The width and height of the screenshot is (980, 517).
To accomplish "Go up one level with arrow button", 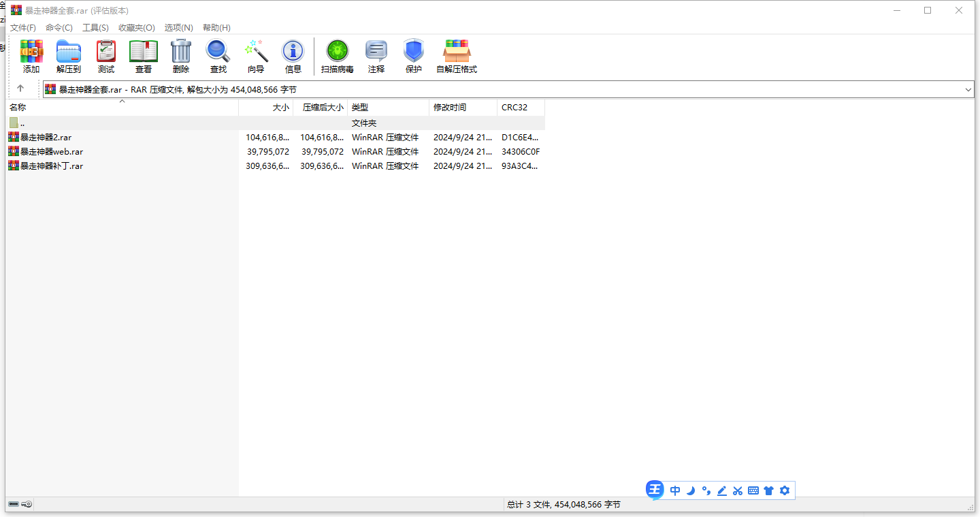I will tap(20, 89).
